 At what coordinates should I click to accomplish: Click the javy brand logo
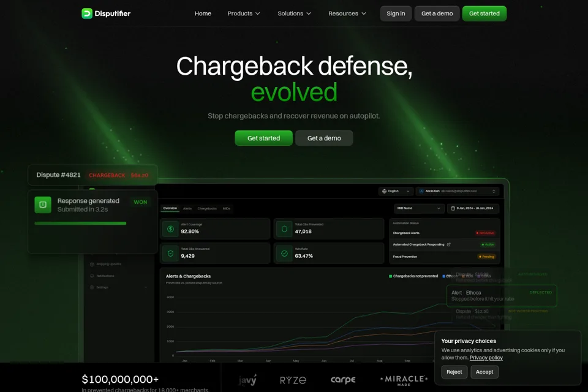[247, 380]
